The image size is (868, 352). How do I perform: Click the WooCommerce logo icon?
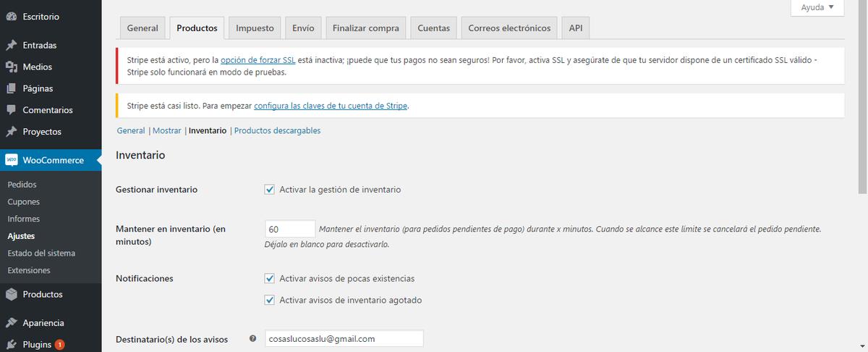click(11, 160)
